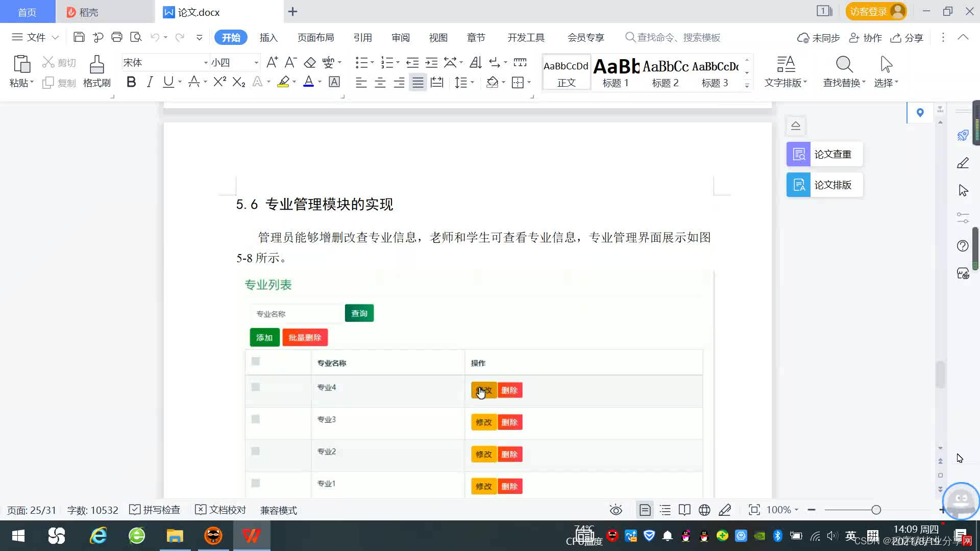Switch to web layout view icon
This screenshot has height=551, width=980.
point(704,510)
